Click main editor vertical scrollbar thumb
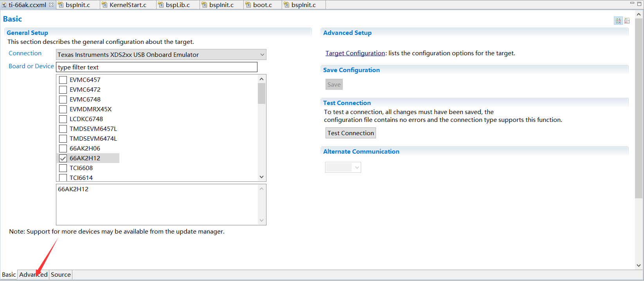This screenshot has height=281, width=644. point(639,108)
